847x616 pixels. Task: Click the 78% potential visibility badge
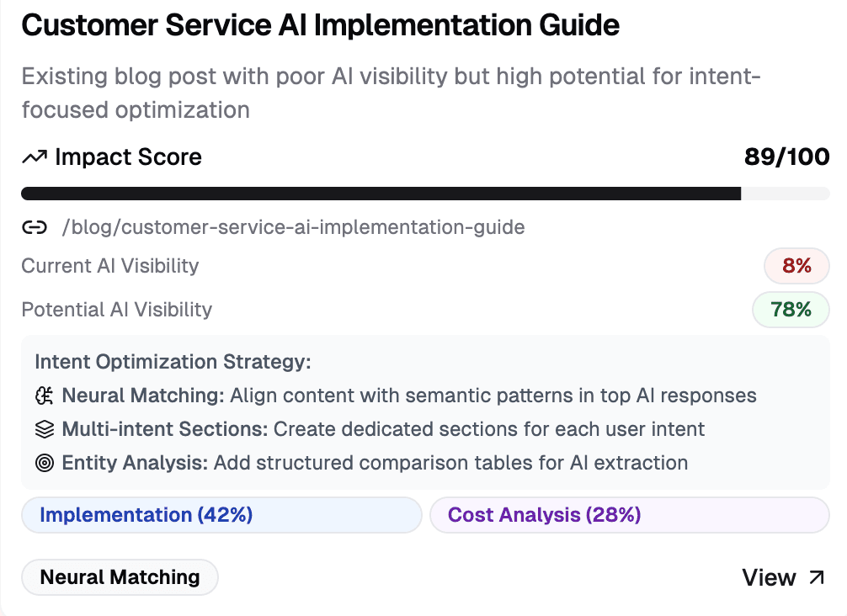point(791,310)
